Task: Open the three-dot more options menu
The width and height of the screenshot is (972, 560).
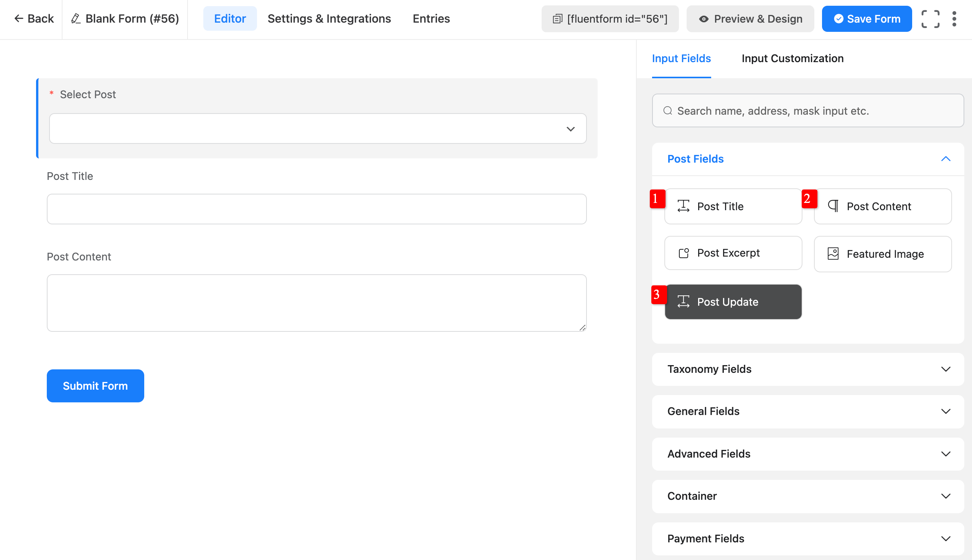Action: 954,19
